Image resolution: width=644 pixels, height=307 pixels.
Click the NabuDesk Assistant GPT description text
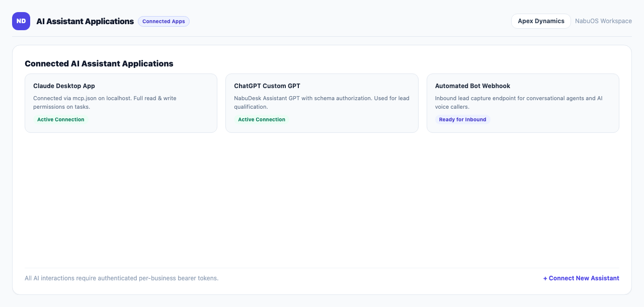[321, 103]
